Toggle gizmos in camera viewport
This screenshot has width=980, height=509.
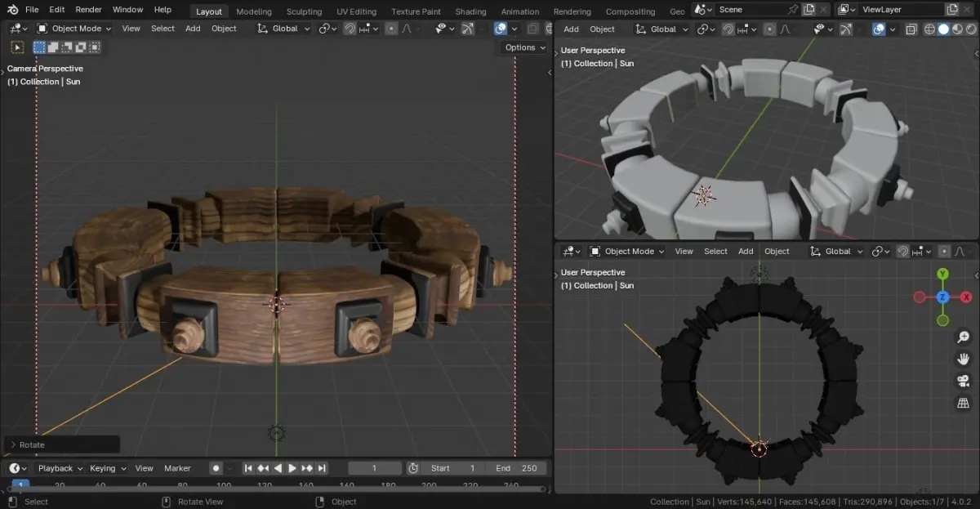[x=467, y=28]
